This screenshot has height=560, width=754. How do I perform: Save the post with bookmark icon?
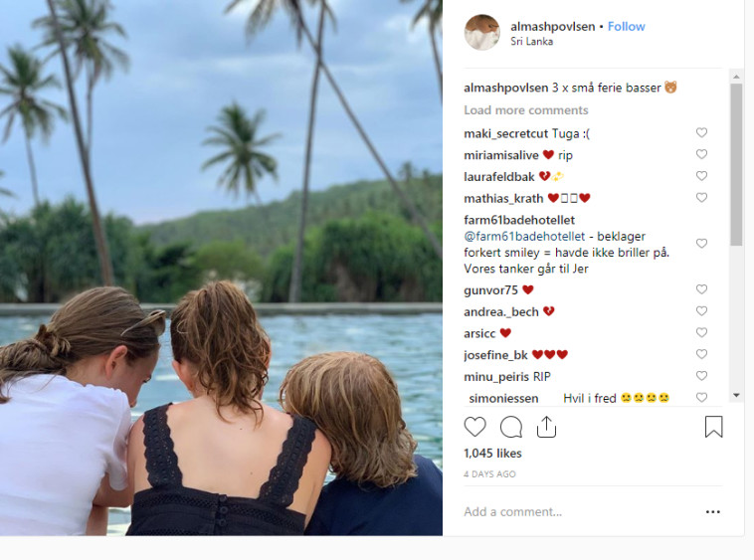click(713, 427)
